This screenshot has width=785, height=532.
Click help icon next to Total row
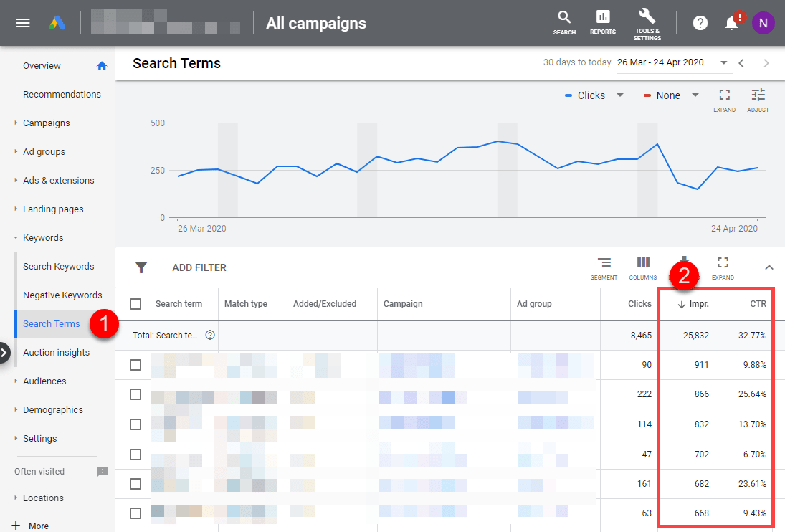click(x=210, y=336)
